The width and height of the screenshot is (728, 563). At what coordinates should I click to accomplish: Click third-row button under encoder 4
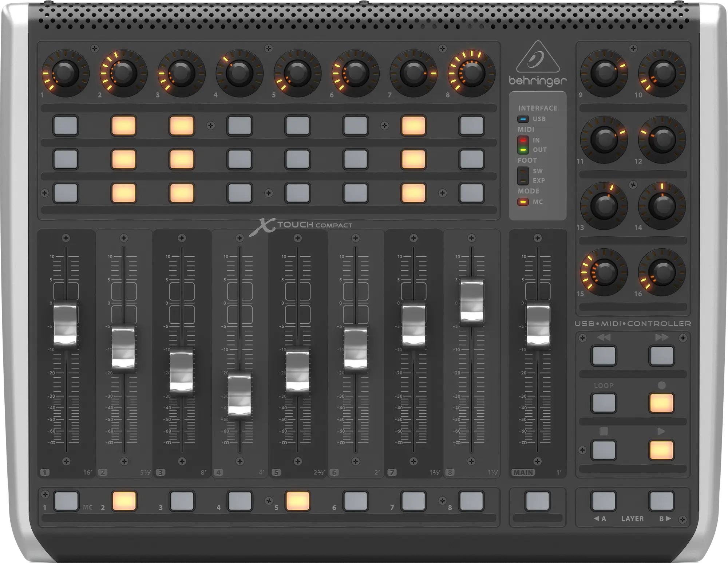(239, 193)
